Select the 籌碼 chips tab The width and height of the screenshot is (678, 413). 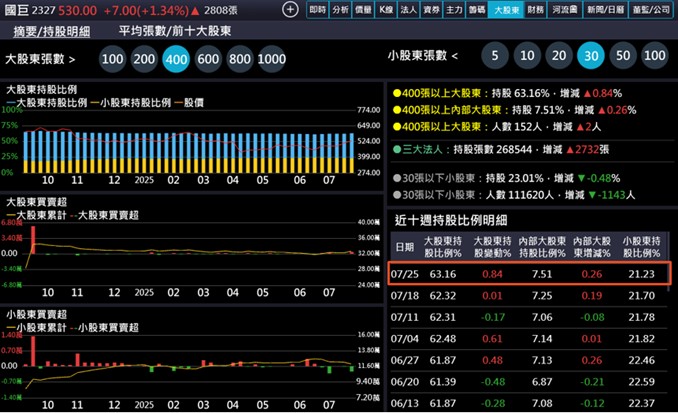tap(477, 9)
